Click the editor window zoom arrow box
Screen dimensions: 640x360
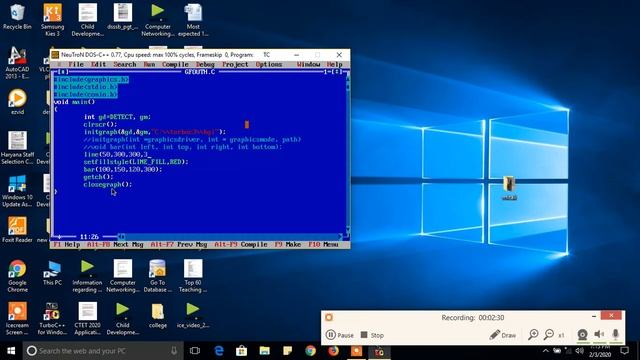[338, 72]
